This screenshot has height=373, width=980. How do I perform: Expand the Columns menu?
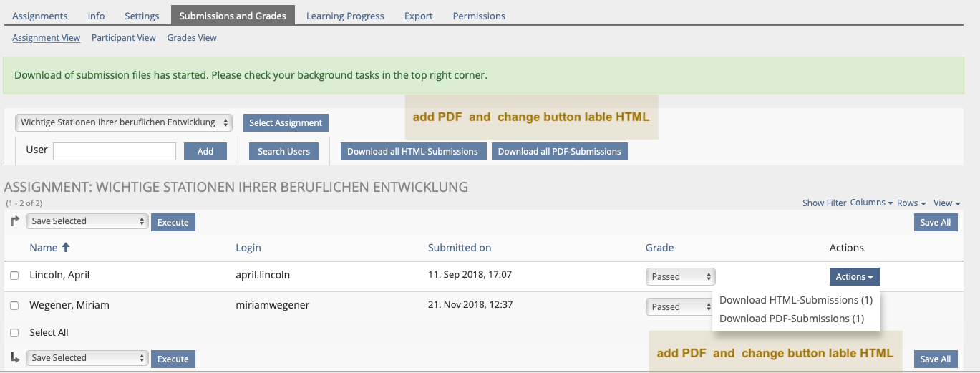point(871,203)
